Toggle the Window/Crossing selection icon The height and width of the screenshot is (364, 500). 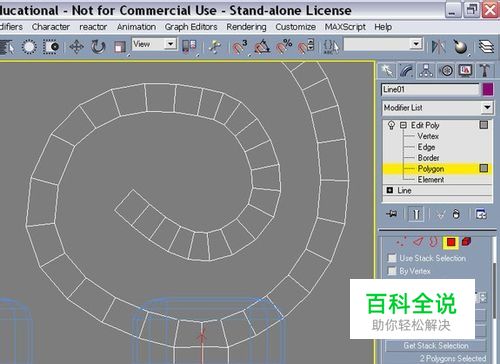pos(51,47)
